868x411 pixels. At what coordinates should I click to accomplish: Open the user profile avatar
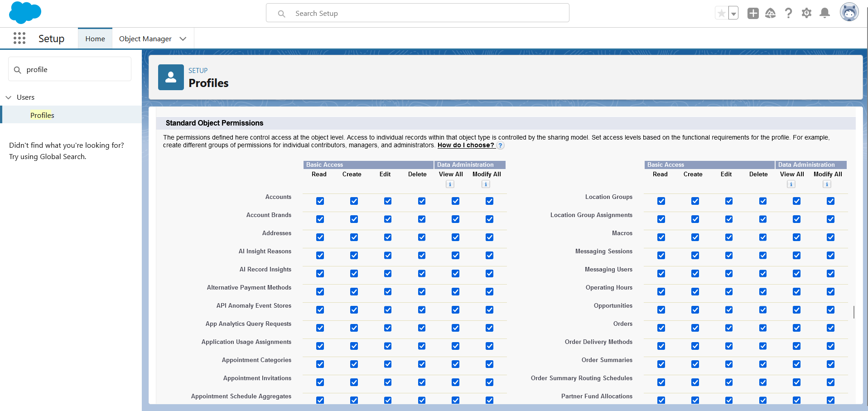849,13
